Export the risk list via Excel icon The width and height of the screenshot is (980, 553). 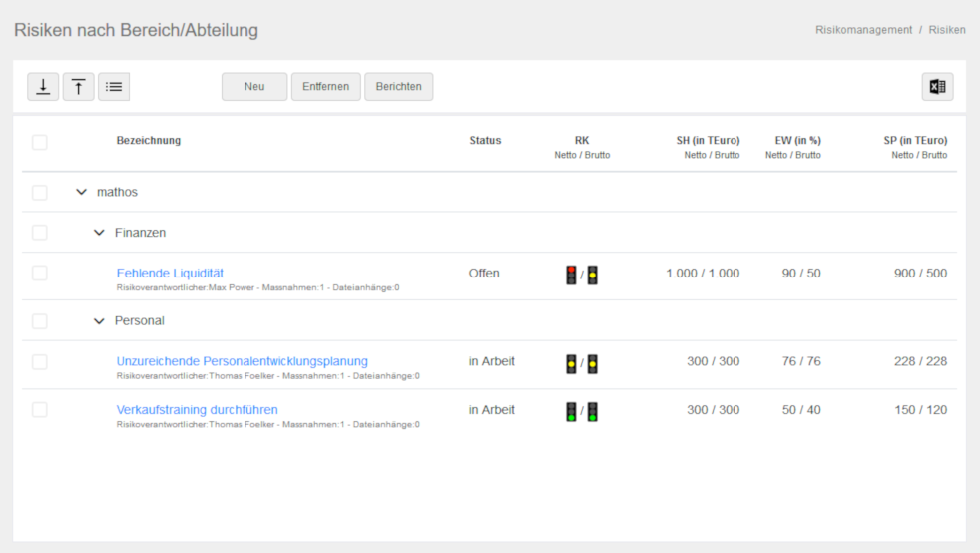tap(937, 87)
